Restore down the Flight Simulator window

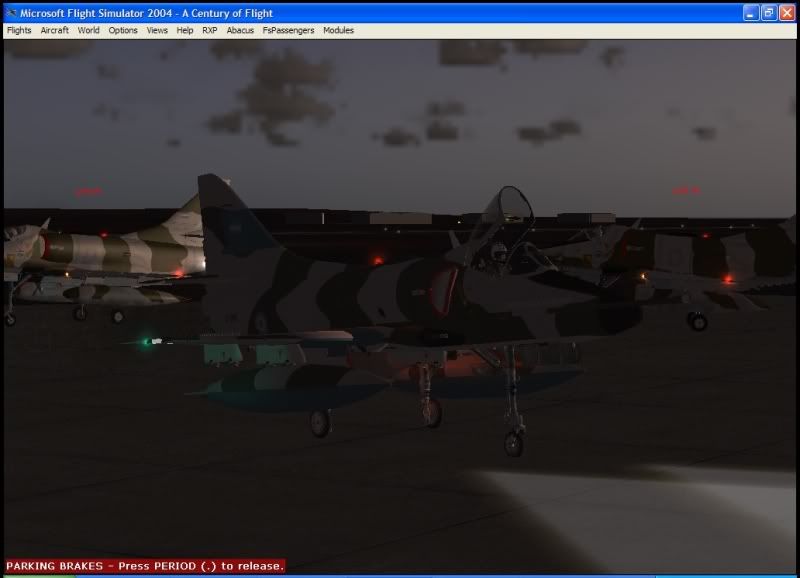click(x=769, y=13)
